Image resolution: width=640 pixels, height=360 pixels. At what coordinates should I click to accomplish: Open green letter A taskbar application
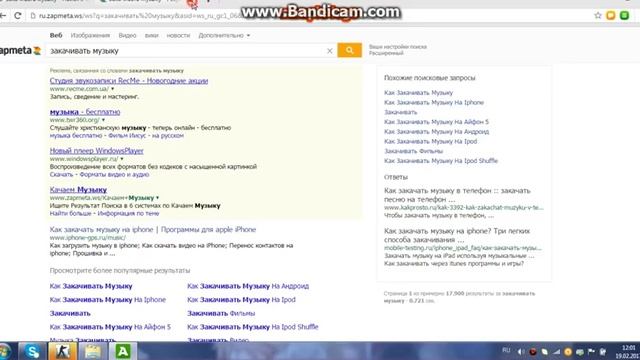[123, 351]
